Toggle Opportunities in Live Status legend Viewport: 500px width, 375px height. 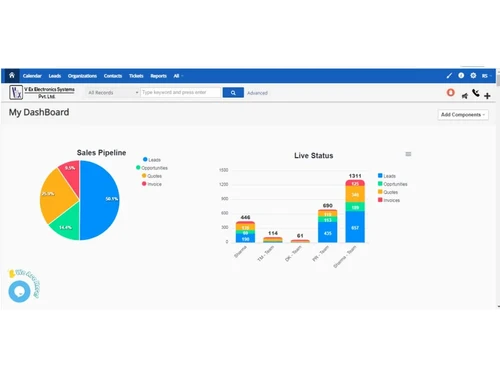coord(392,184)
